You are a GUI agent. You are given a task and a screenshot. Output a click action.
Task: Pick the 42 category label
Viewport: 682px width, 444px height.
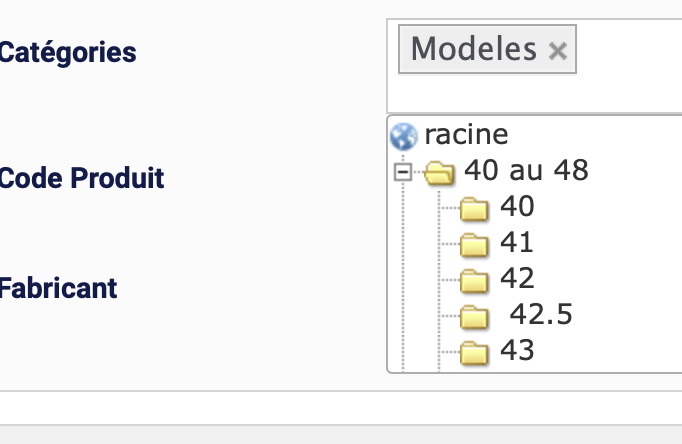[517, 278]
